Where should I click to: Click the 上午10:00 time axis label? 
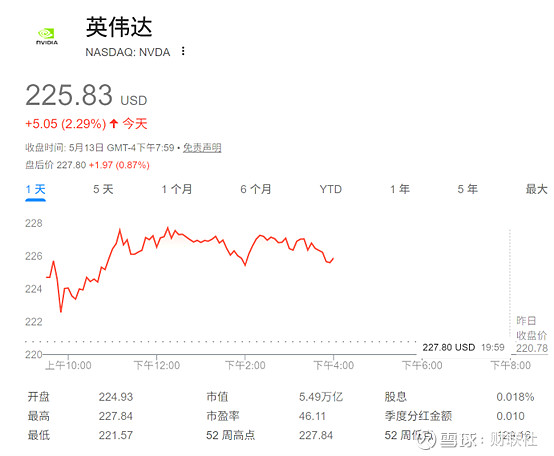pyautogui.click(x=68, y=365)
